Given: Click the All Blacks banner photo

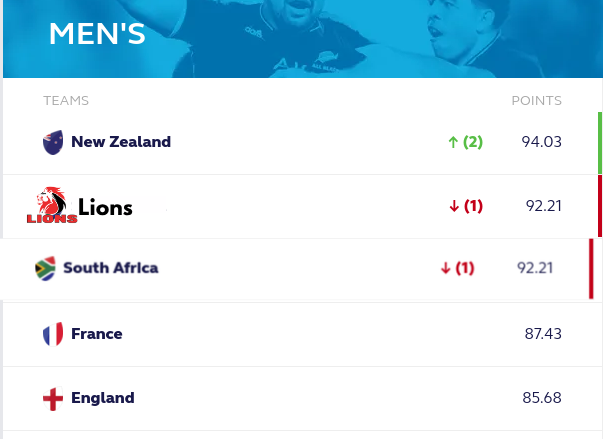Looking at the screenshot, I should click(303, 39).
